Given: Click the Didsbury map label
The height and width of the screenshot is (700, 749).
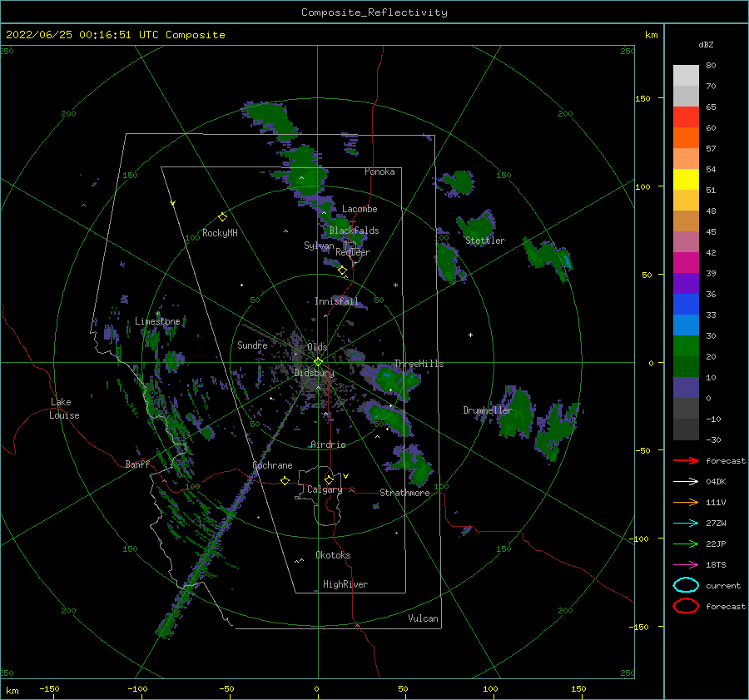Looking at the screenshot, I should pos(314,373).
